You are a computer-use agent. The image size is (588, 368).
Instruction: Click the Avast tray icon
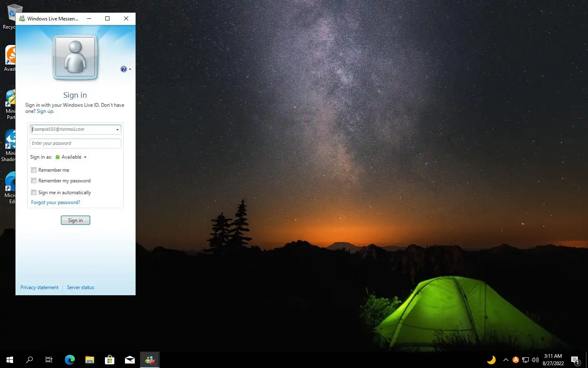click(516, 360)
